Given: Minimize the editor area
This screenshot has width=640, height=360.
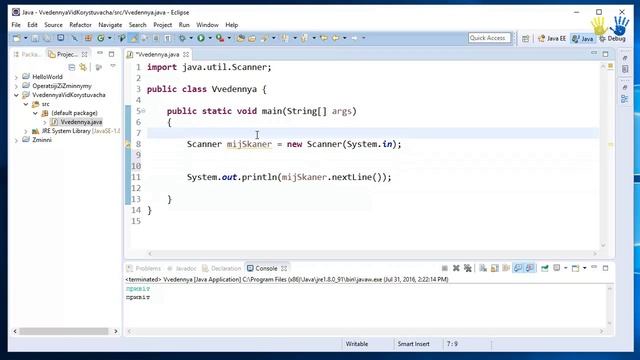Looking at the screenshot, I should (594, 53).
